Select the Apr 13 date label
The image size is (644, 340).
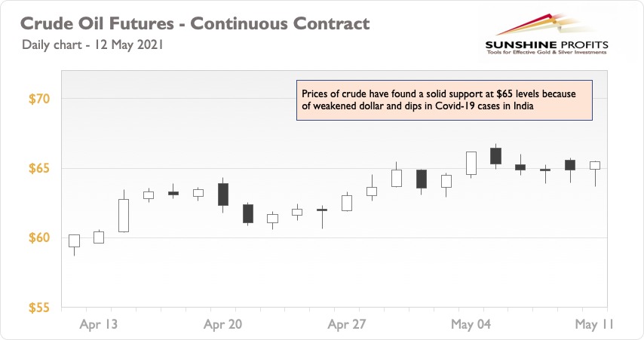pyautogui.click(x=99, y=324)
